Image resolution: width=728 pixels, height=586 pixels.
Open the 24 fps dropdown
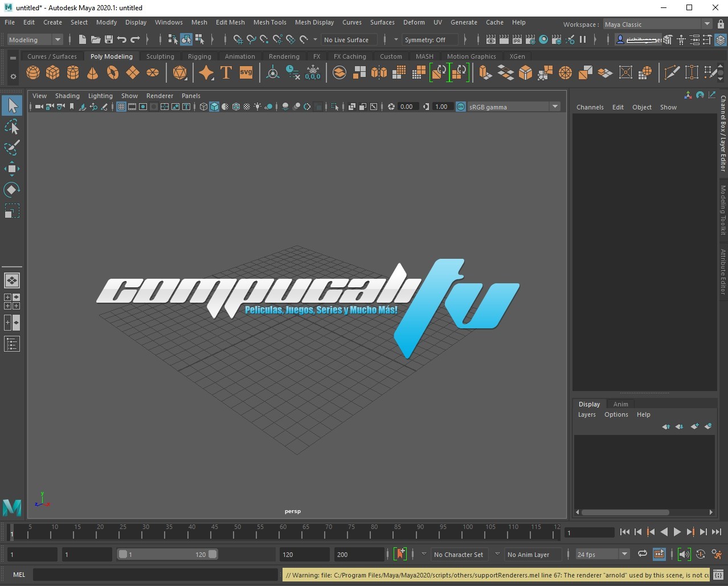coord(602,554)
